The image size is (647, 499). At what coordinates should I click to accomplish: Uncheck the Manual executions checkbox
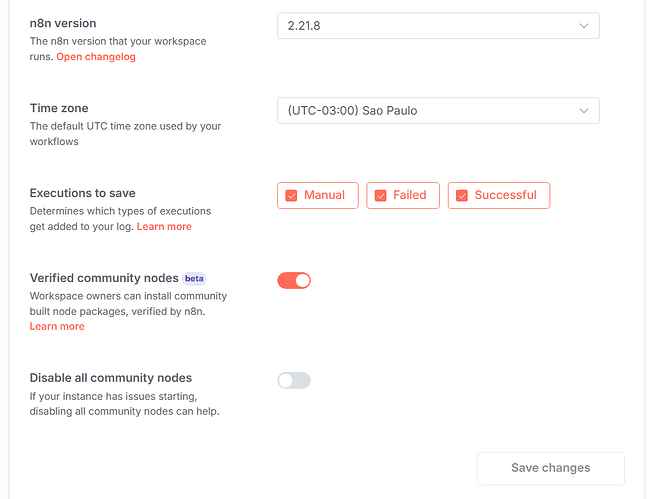click(291, 195)
